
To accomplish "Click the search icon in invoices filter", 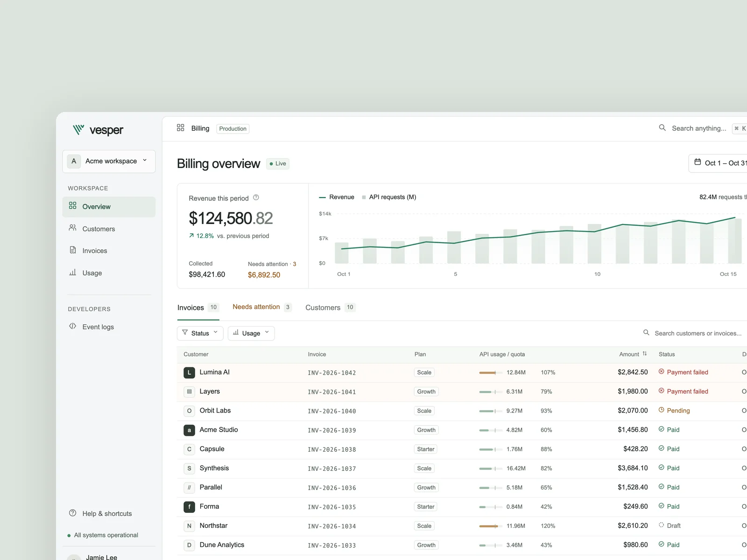I will 646,333.
